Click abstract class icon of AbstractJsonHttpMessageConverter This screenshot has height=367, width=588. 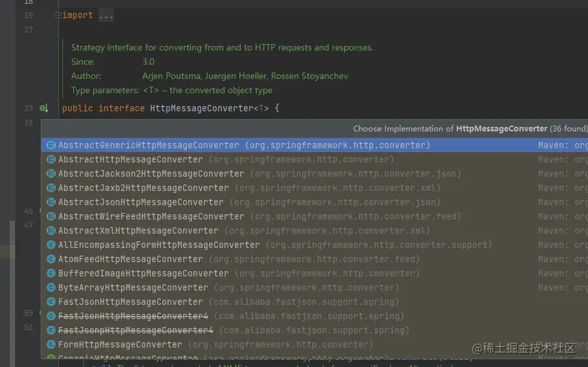(51, 202)
